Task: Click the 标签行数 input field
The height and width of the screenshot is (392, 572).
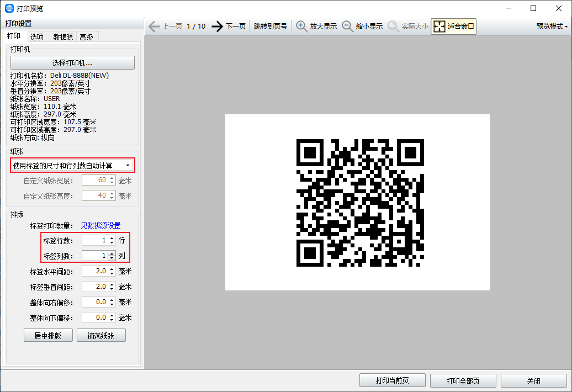Action: (x=95, y=240)
